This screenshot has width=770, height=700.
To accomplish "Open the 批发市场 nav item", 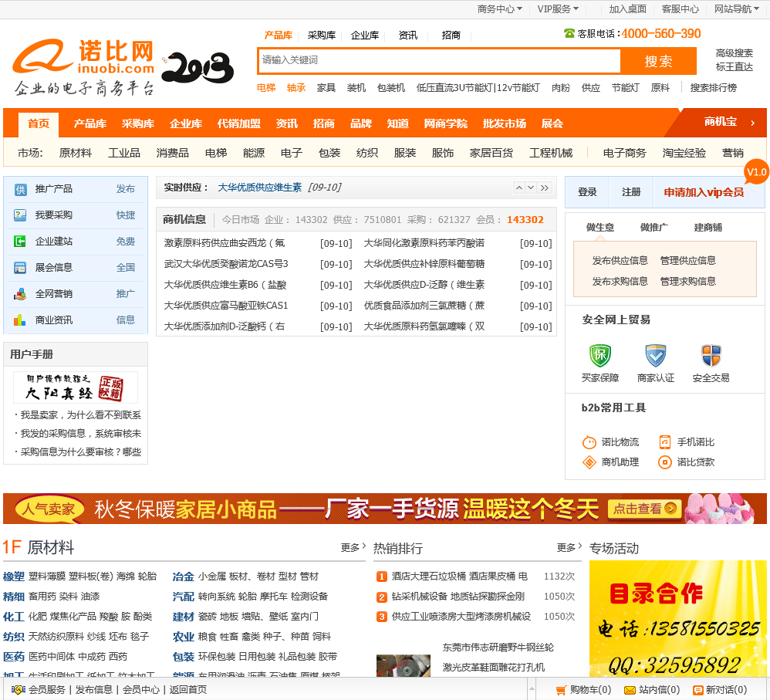I will click(x=505, y=123).
